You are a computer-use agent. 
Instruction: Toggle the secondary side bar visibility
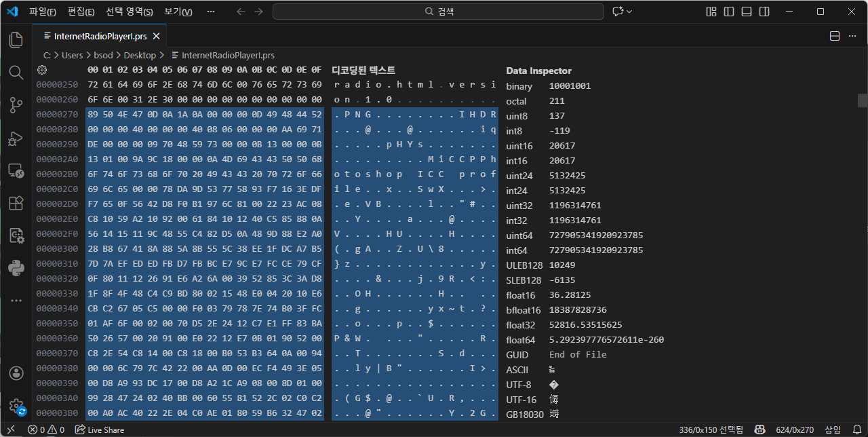[x=764, y=12]
